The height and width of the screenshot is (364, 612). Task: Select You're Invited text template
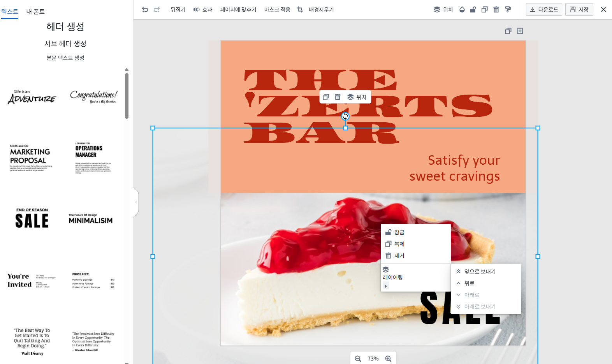tap(32, 280)
